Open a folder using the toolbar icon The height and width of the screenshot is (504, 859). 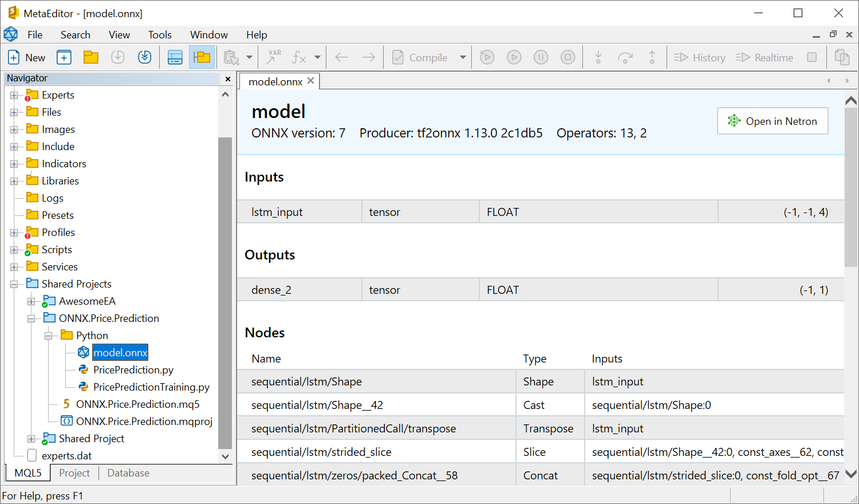91,57
